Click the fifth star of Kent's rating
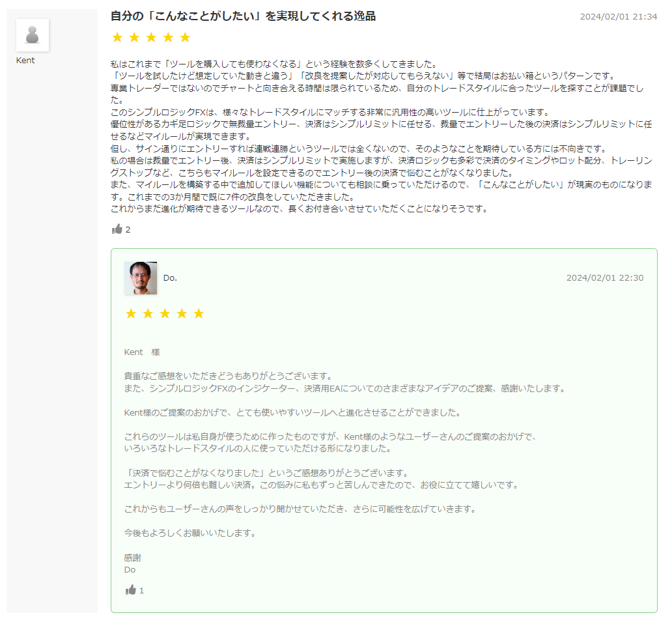 185,37
